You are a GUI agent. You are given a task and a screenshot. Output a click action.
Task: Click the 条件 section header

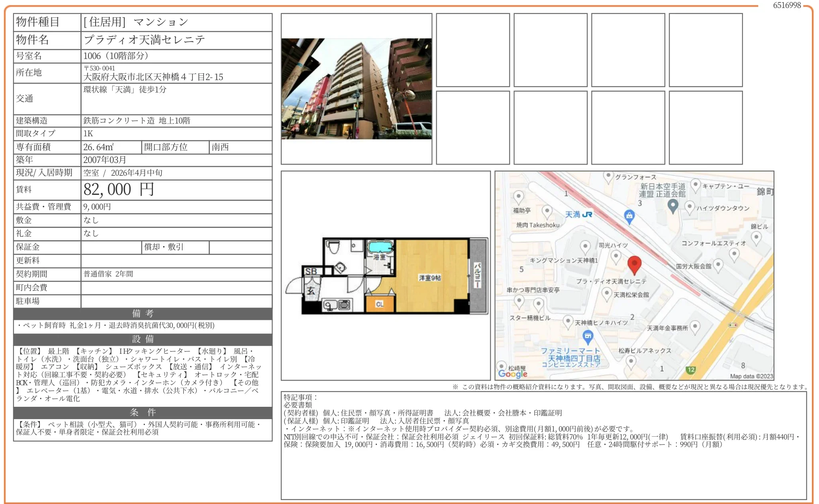point(143,412)
